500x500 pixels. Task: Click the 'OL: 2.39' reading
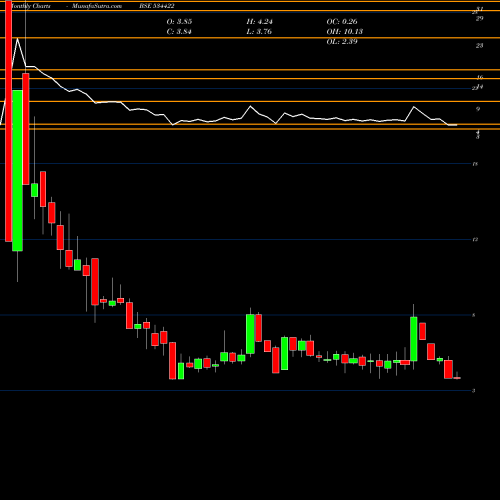pos(342,42)
